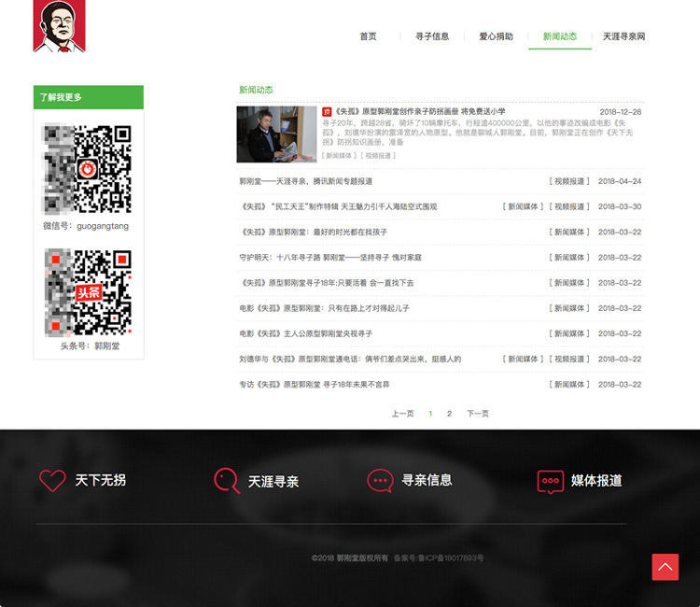Viewport: 700px width, 607px height.
Task: Click 视频报道 tag on the 刘德华 article row
Action: [x=569, y=359]
